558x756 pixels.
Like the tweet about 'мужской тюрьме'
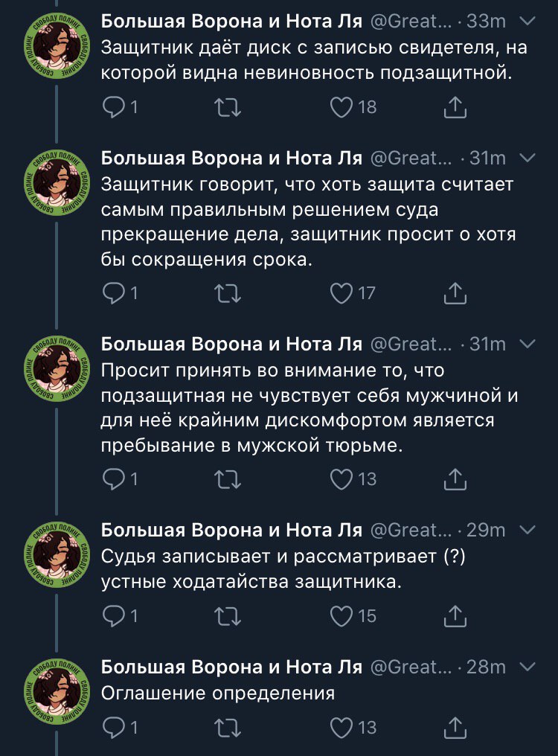tap(341, 480)
